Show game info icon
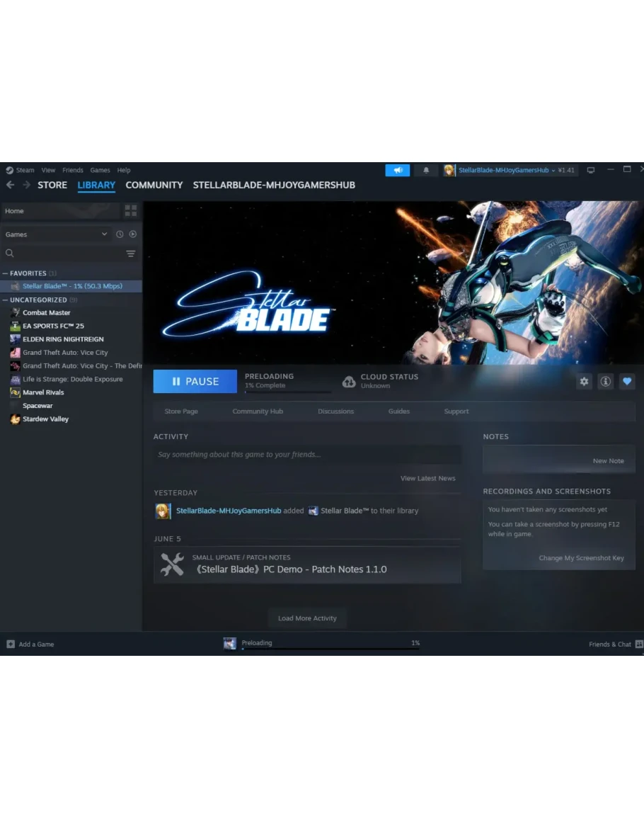The height and width of the screenshot is (818, 644). [605, 382]
